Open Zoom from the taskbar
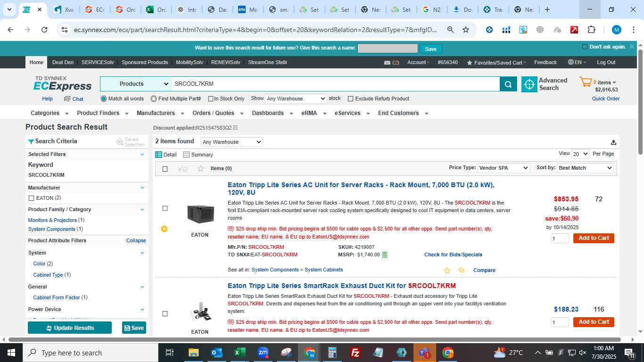Viewport: 644px width, 362px height. coord(263,353)
